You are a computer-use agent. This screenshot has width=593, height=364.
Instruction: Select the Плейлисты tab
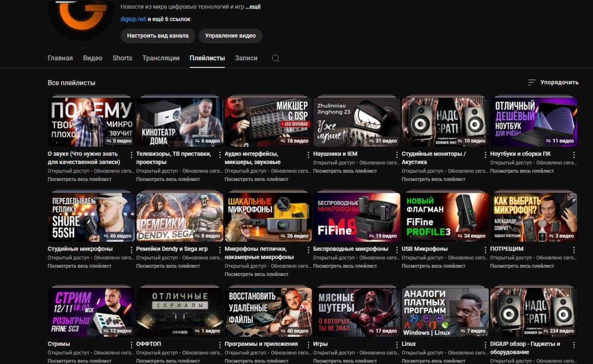tap(207, 58)
